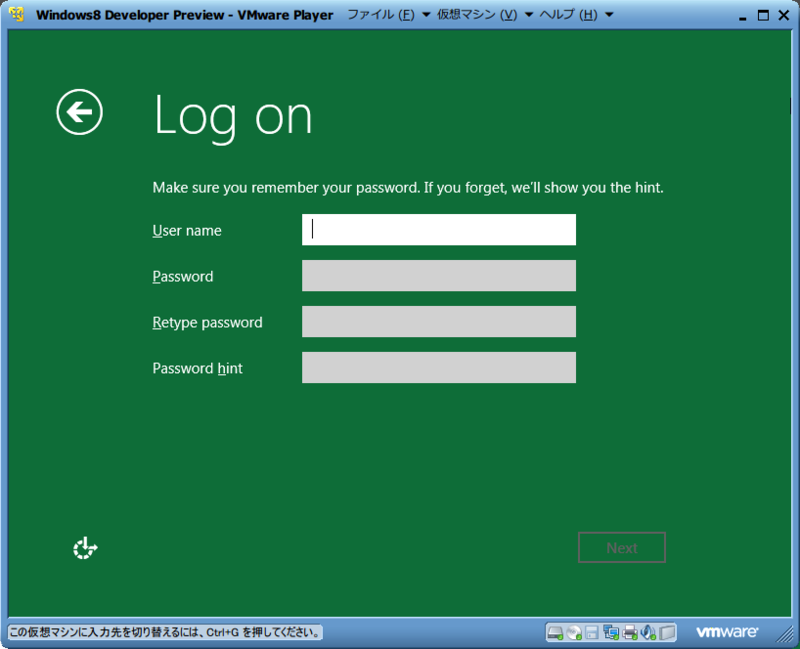Click the "Log on" heading
The image size is (800, 649).
click(233, 117)
